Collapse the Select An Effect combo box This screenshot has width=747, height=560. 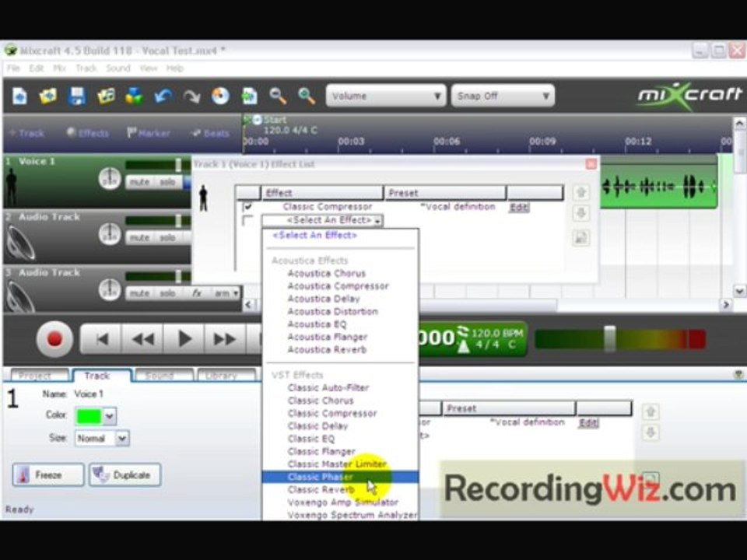(x=378, y=220)
